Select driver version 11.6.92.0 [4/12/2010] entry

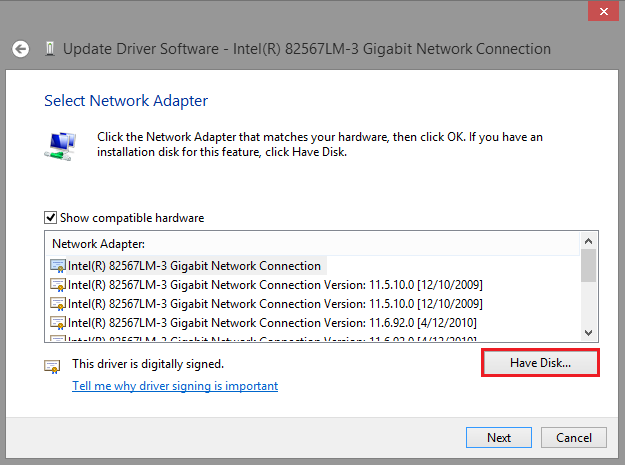[x=263, y=323]
